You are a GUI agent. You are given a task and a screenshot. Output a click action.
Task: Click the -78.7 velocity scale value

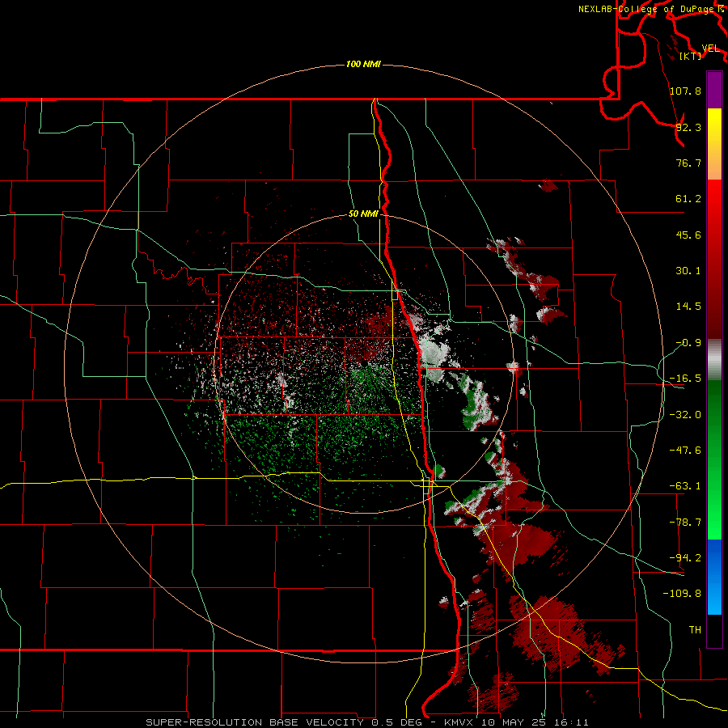(x=685, y=523)
